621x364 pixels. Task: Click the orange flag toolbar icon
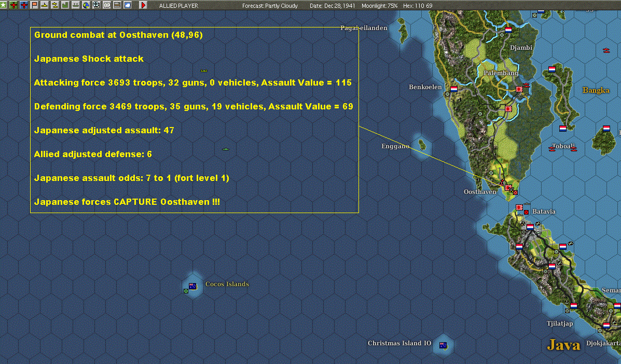[34, 5]
